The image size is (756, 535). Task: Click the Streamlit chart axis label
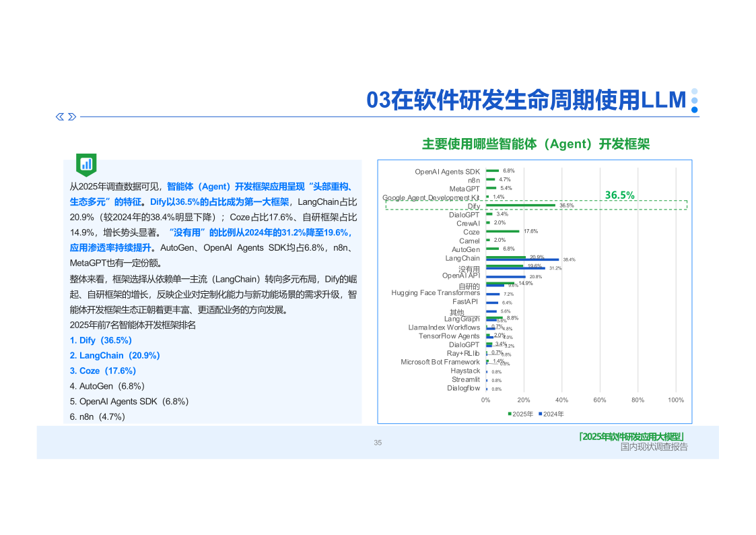tap(466, 379)
